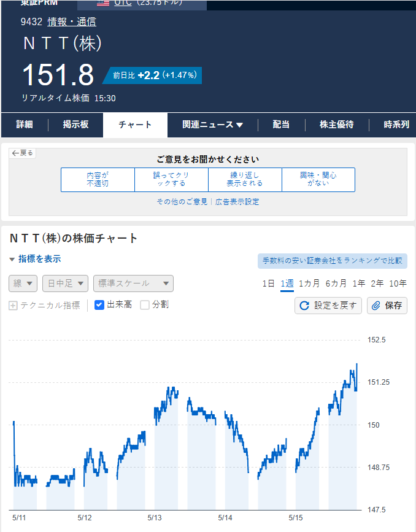The width and height of the screenshot is (416, 532).
Task: Click the リアルタイム株価 15:30 timestamp
Action: pos(69,98)
